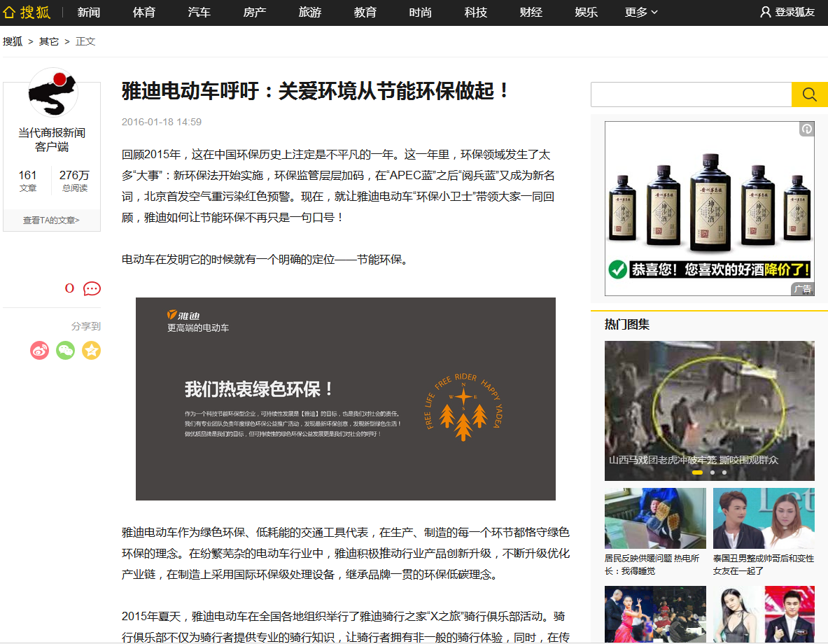The image size is (828, 644).
Task: Open 查看TA的文章 link
Action: [x=52, y=220]
